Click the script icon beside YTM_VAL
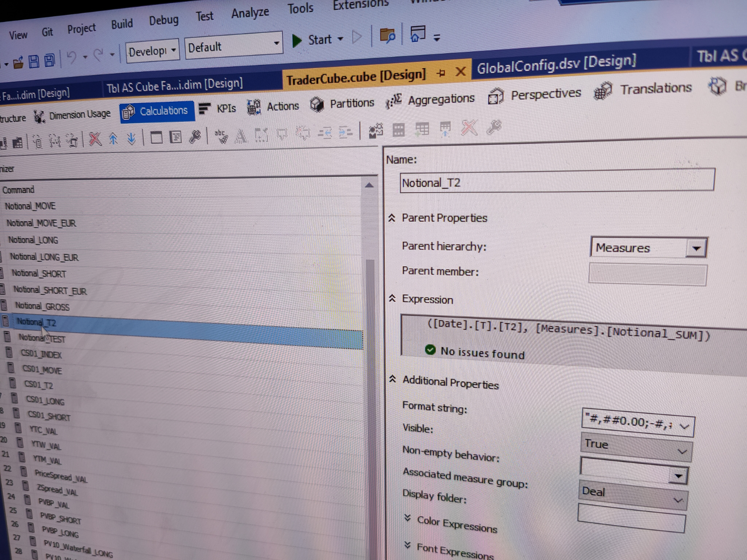Image resolution: width=747 pixels, height=560 pixels. tap(21, 456)
